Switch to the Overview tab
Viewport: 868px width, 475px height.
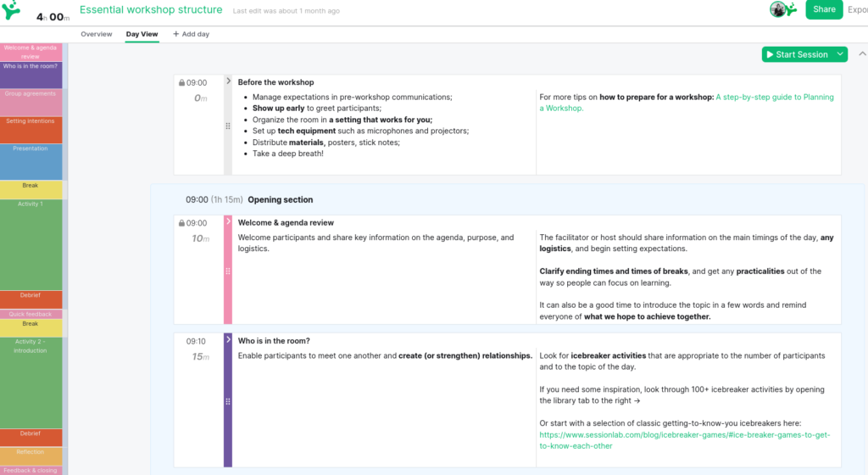pyautogui.click(x=96, y=34)
